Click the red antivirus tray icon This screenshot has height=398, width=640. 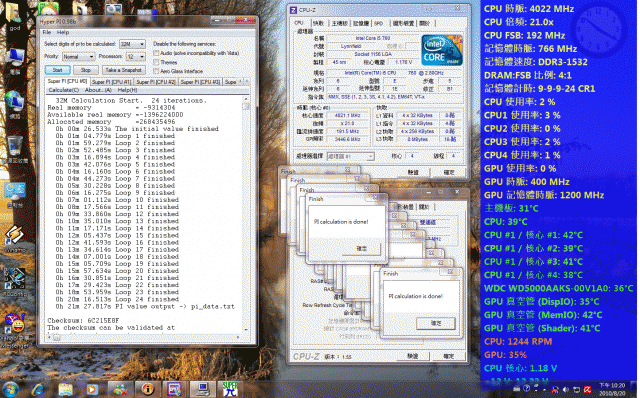(x=587, y=389)
